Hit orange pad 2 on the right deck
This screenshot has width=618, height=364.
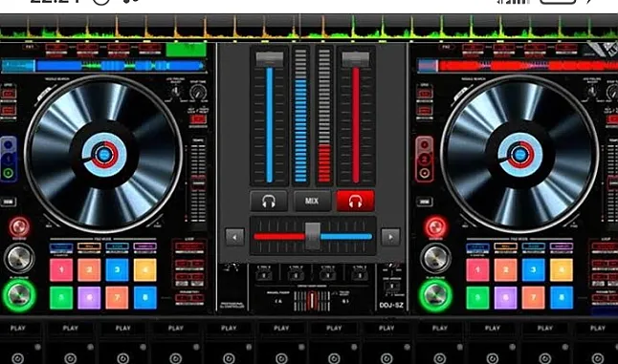click(505, 270)
